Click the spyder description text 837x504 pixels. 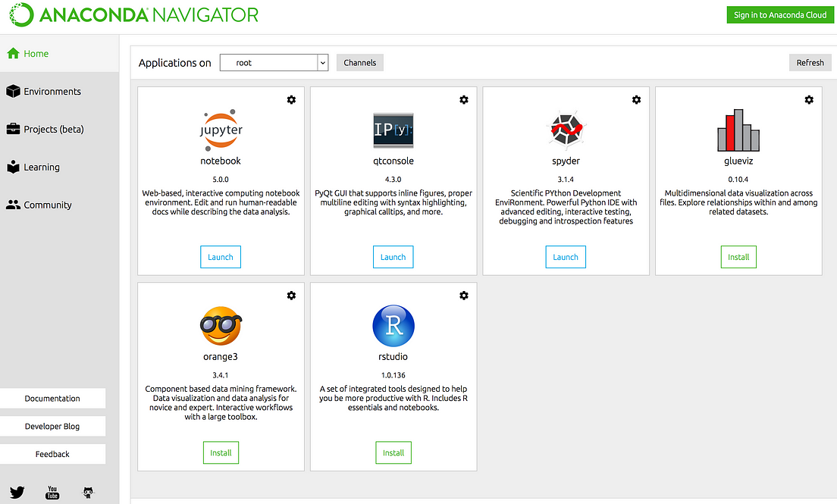(x=566, y=207)
